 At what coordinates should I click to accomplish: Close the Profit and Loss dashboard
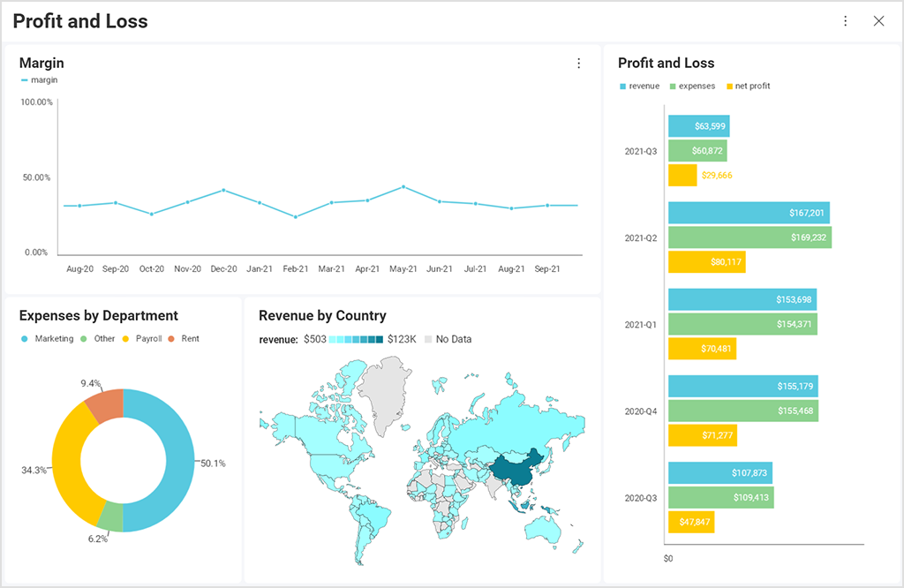tap(879, 20)
